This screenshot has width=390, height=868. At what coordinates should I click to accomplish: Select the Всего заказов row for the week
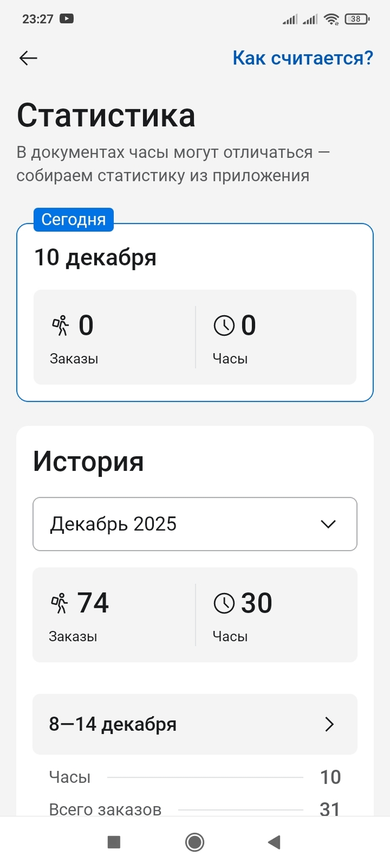(194, 809)
